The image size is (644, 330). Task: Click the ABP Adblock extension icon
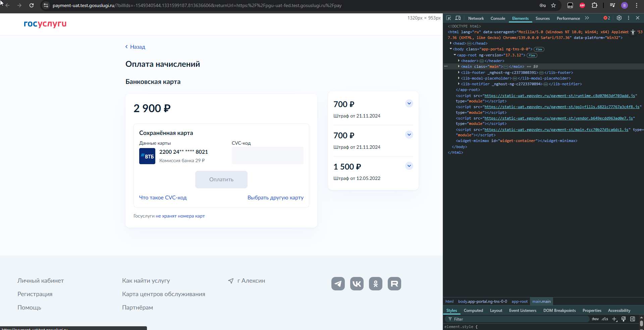click(582, 5)
